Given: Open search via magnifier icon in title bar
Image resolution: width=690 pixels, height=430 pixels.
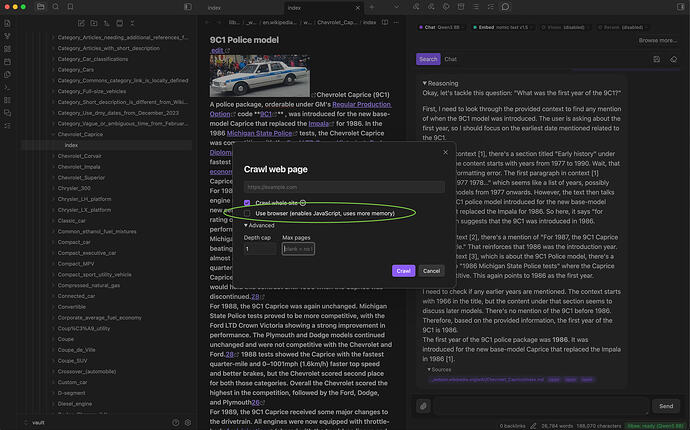Looking at the screenshot, I should 55,7.
